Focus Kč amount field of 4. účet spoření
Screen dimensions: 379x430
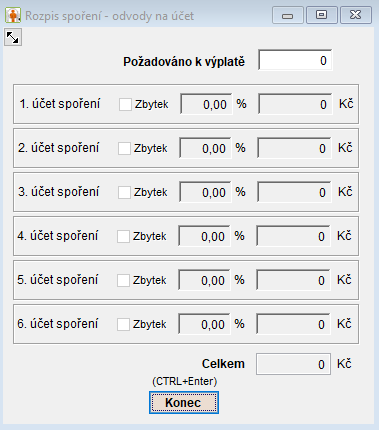click(x=293, y=236)
